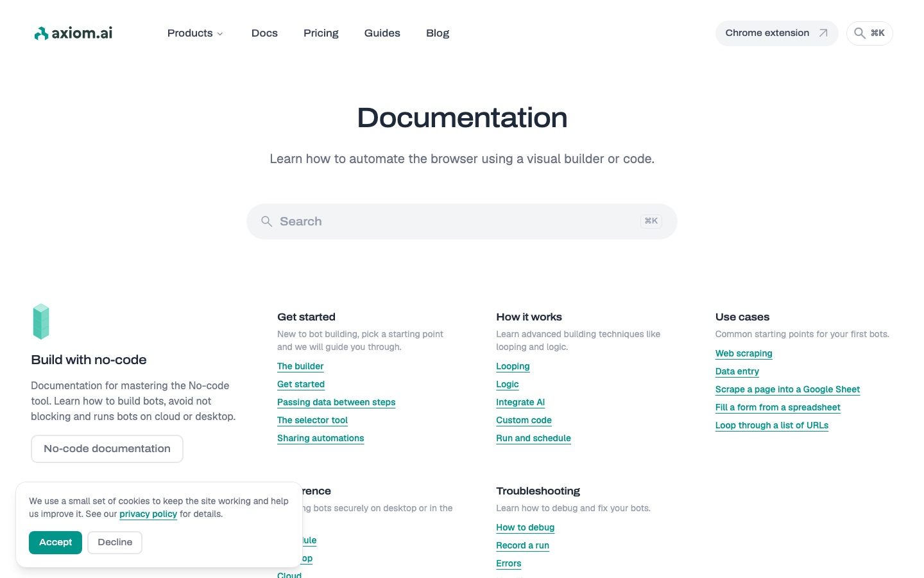Open the Web scraping link
The width and height of the screenshot is (924, 578).
tap(744, 353)
